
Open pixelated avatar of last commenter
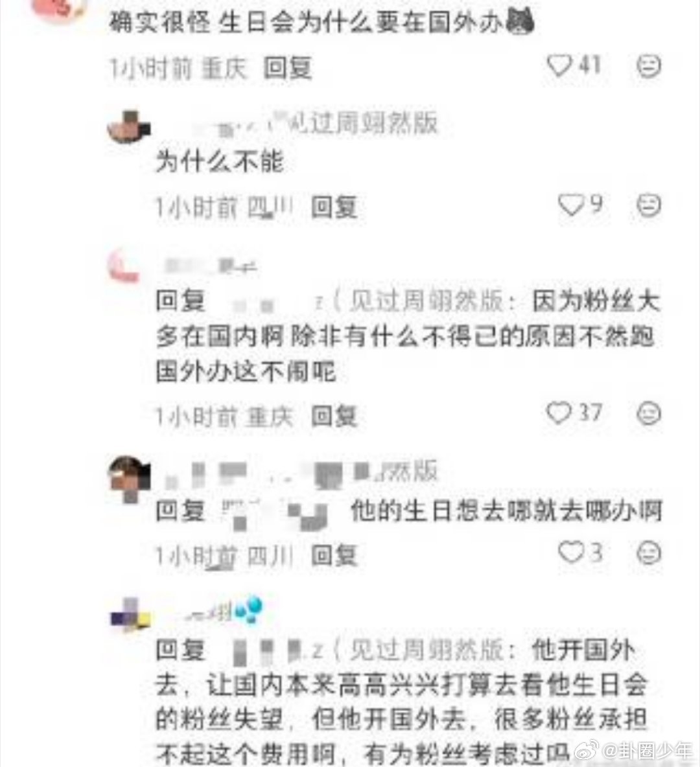130,614
